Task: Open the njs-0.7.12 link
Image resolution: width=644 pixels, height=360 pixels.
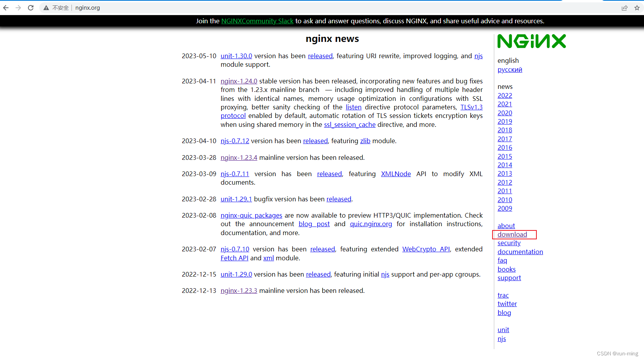Action: [x=235, y=141]
